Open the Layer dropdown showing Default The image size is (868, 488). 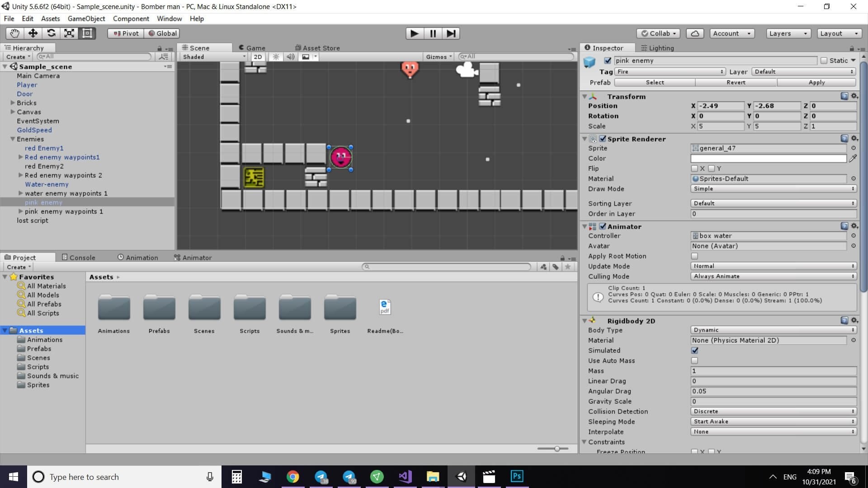[x=804, y=72]
